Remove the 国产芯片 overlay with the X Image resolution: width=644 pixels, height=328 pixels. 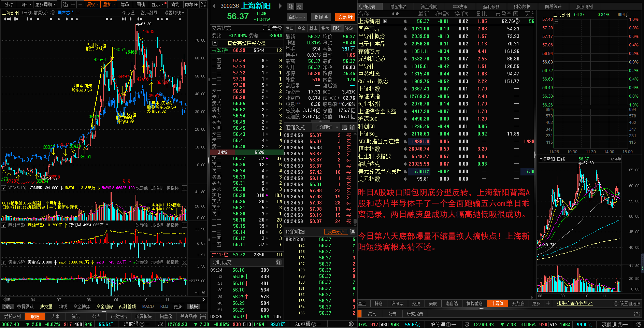(x=78, y=13)
